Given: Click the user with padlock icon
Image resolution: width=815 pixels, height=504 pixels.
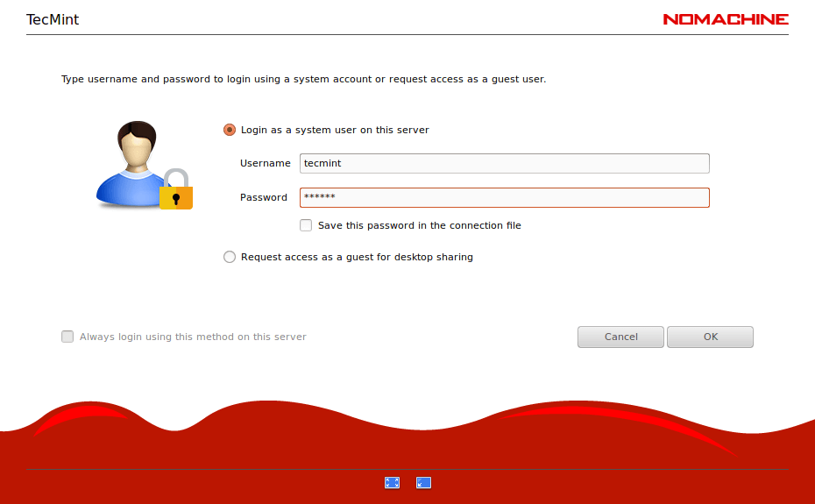Looking at the screenshot, I should click(x=145, y=166).
